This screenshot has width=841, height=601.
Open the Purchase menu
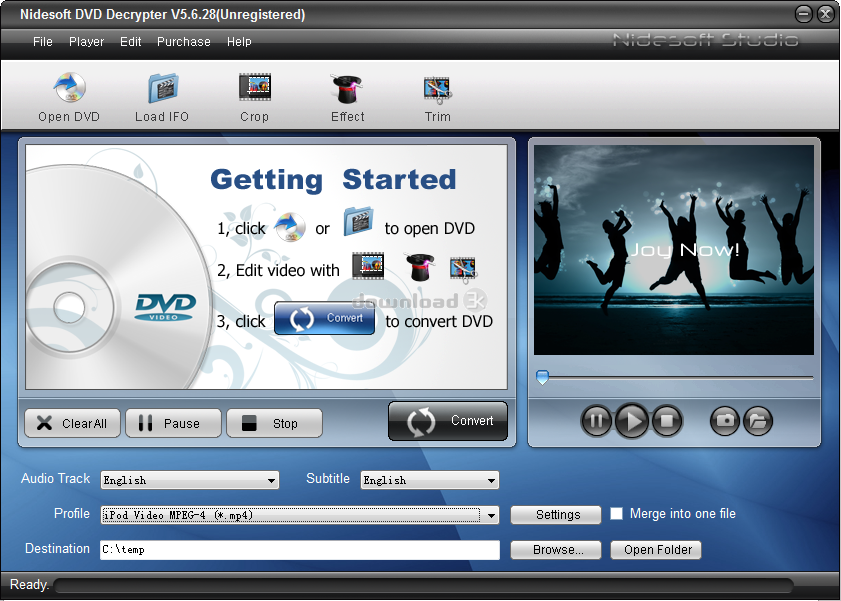pyautogui.click(x=183, y=42)
